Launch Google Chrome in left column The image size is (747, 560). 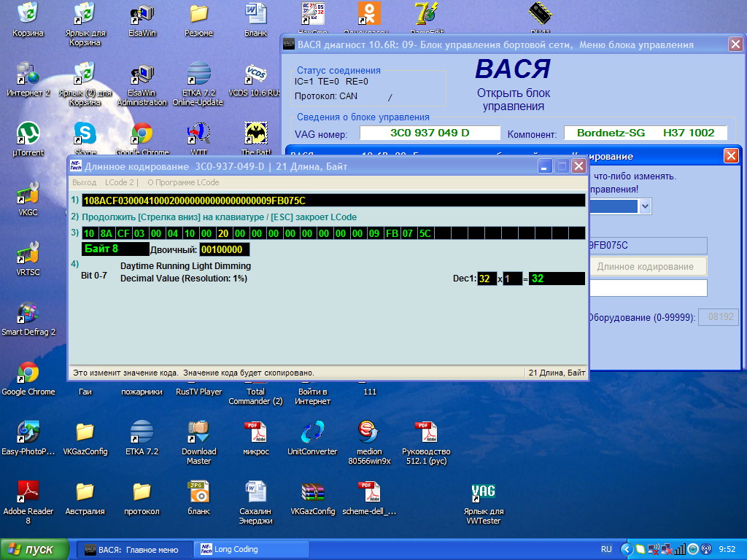tap(28, 374)
